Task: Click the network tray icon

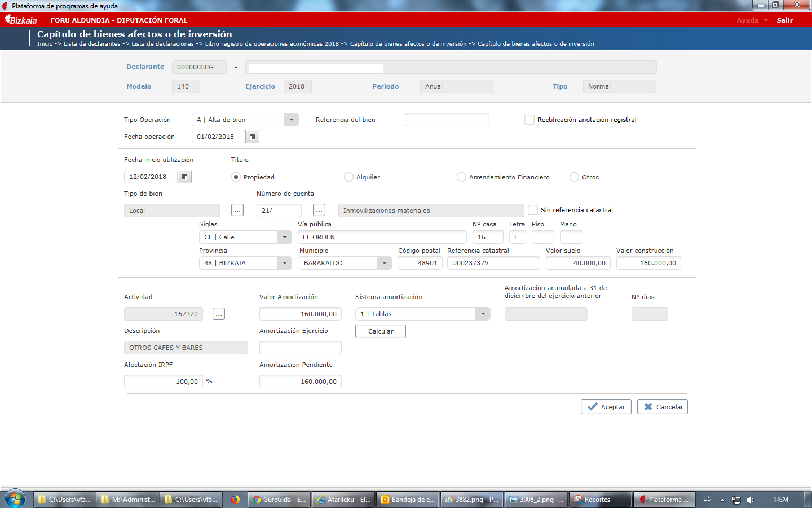Action: click(736, 500)
